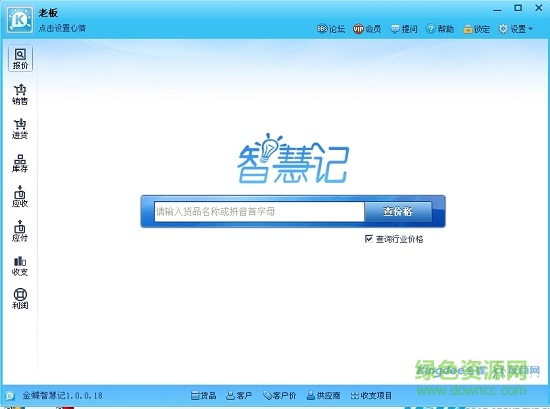Viewport: 550px width, 409px height.
Task: Click 点击设置心情 to set mood
Action: click(62, 28)
